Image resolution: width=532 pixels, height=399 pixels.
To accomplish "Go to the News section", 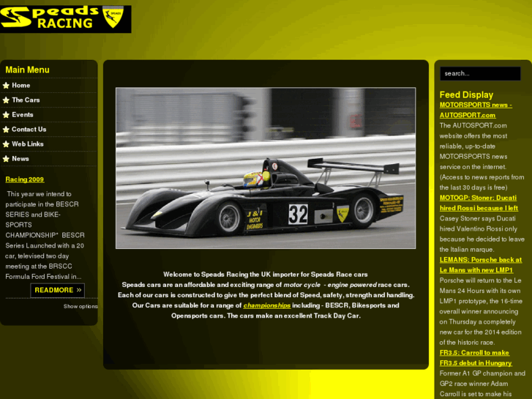I will (20, 159).
